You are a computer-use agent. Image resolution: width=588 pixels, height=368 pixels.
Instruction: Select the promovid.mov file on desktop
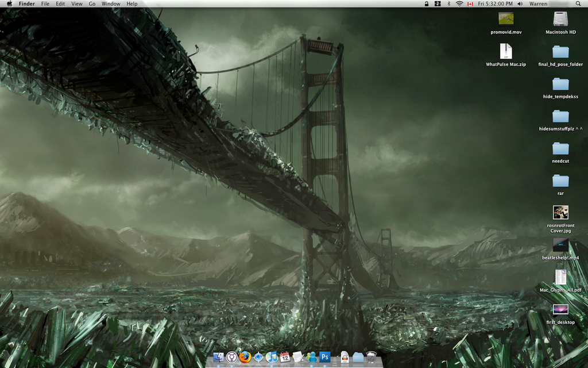click(x=506, y=18)
